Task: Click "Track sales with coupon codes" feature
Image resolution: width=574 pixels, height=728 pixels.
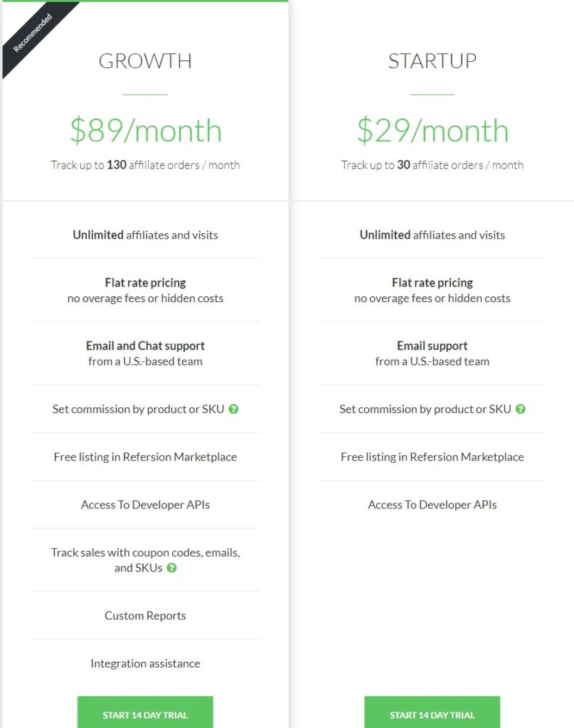Action: 145,552
